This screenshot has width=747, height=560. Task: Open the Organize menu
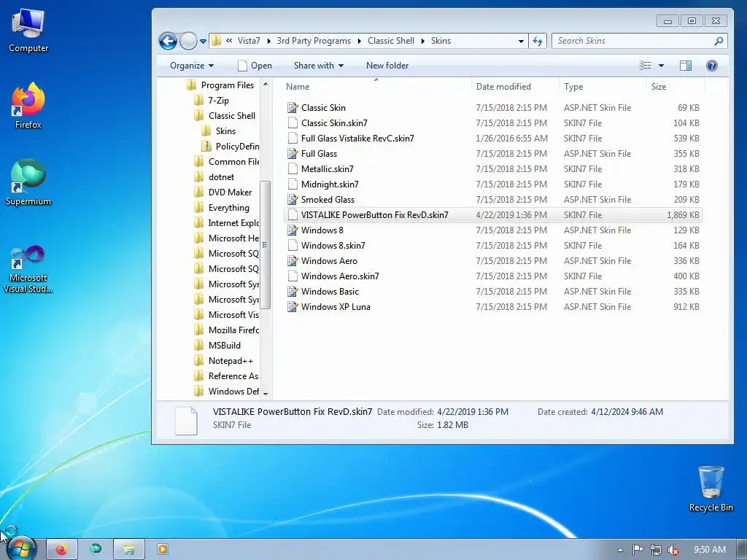tap(192, 66)
